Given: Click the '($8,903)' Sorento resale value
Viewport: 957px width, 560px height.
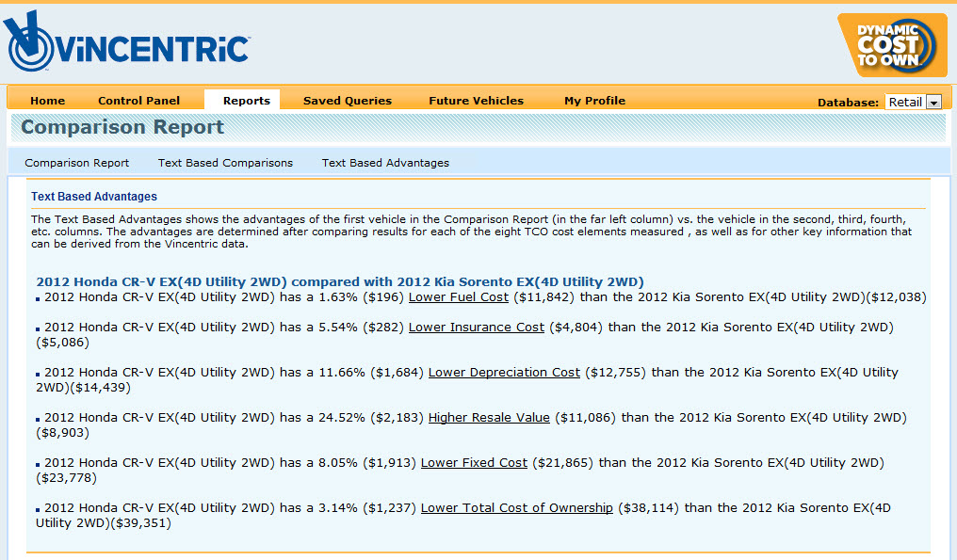Looking at the screenshot, I should tap(63, 433).
